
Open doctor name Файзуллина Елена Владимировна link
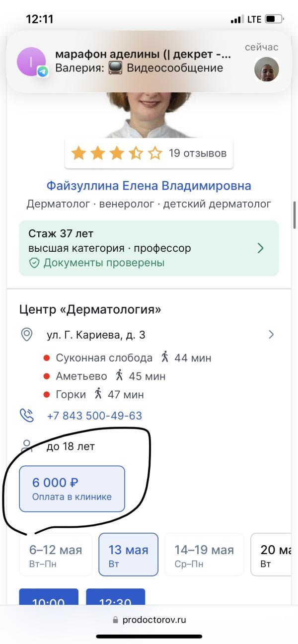click(149, 186)
